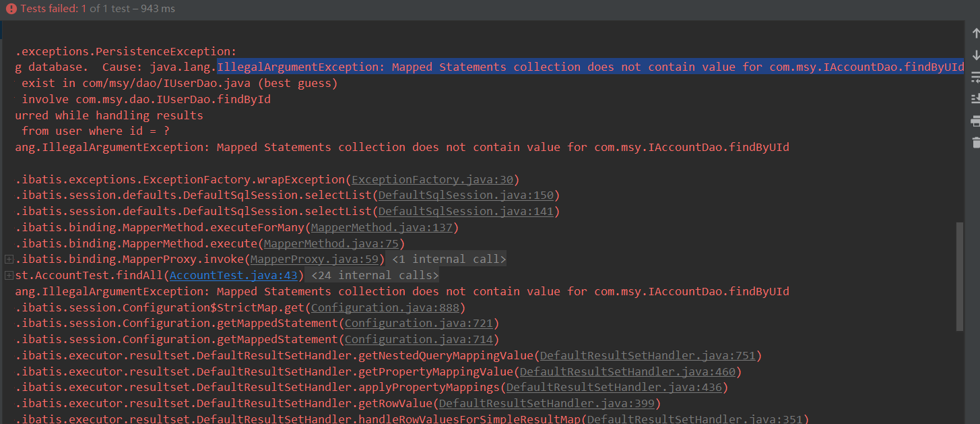Viewport: 980px width, 424px height.
Task: Open the DefaultResultSetHandler.java:751 link
Action: (x=648, y=355)
